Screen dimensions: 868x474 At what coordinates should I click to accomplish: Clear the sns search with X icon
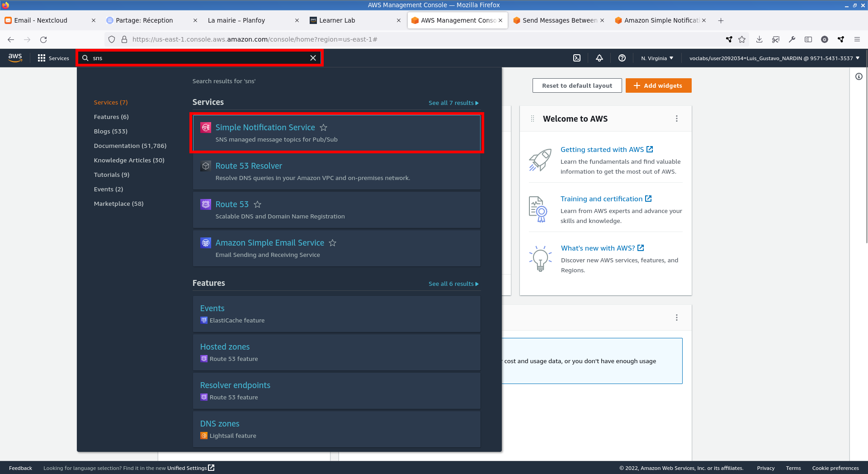click(313, 58)
